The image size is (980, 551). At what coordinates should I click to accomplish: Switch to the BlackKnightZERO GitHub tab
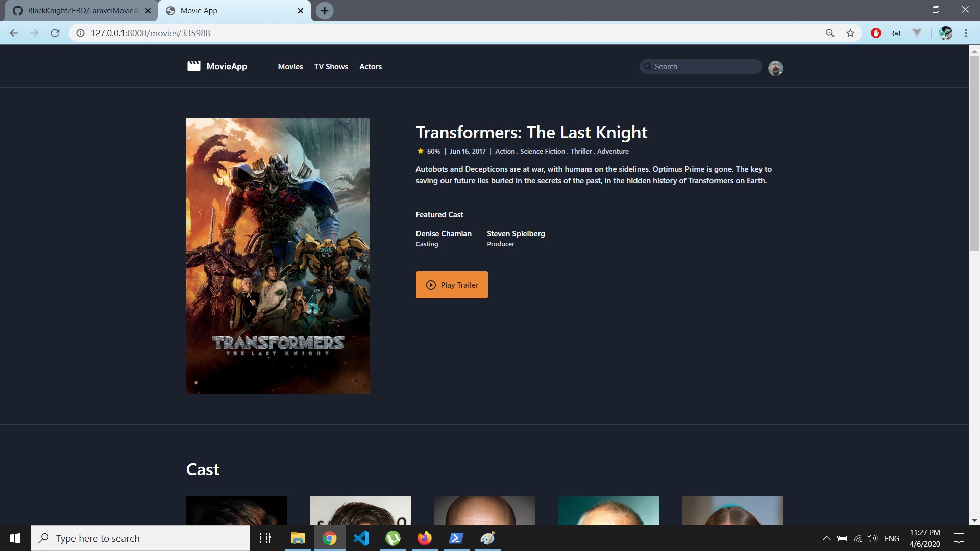[77, 10]
